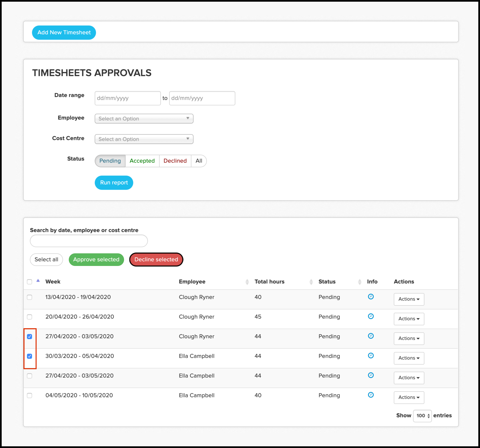The image size is (480, 448).
Task: Sort by Status column arrows
Action: click(360, 282)
